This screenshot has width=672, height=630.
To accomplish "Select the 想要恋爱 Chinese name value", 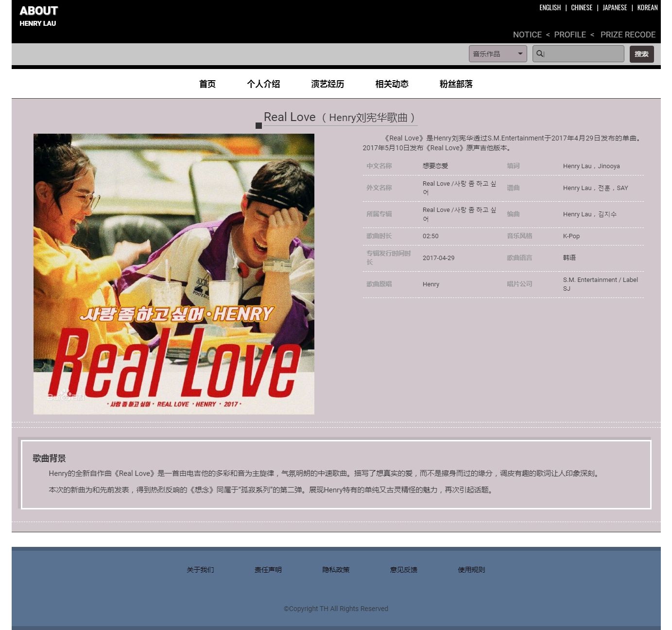I will 435,166.
